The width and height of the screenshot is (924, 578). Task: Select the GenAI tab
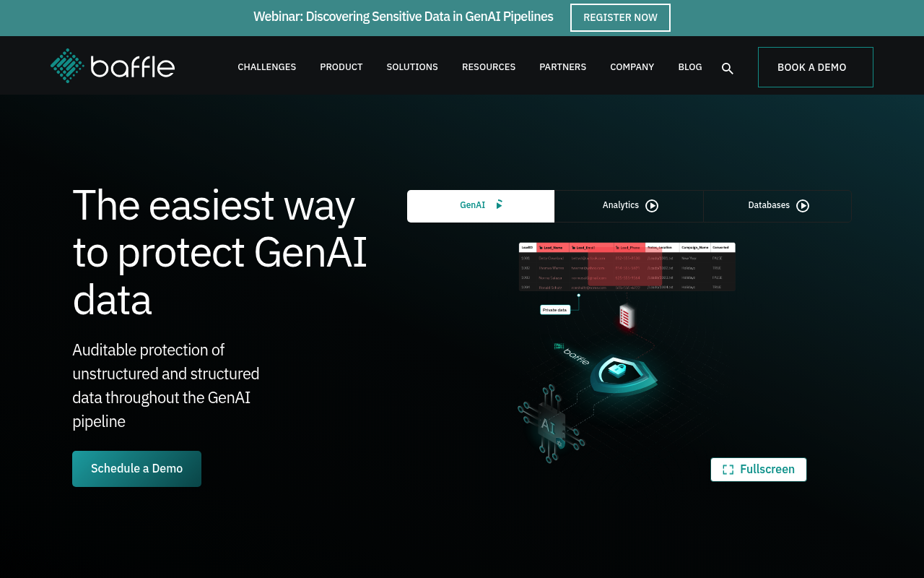click(481, 206)
